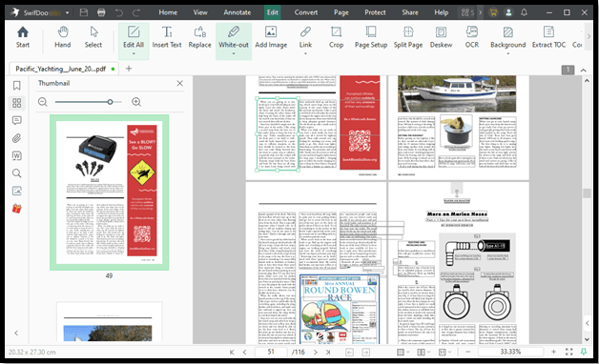This screenshot has height=364, width=599.
Task: Open the Home menu tab
Action: [x=168, y=12]
